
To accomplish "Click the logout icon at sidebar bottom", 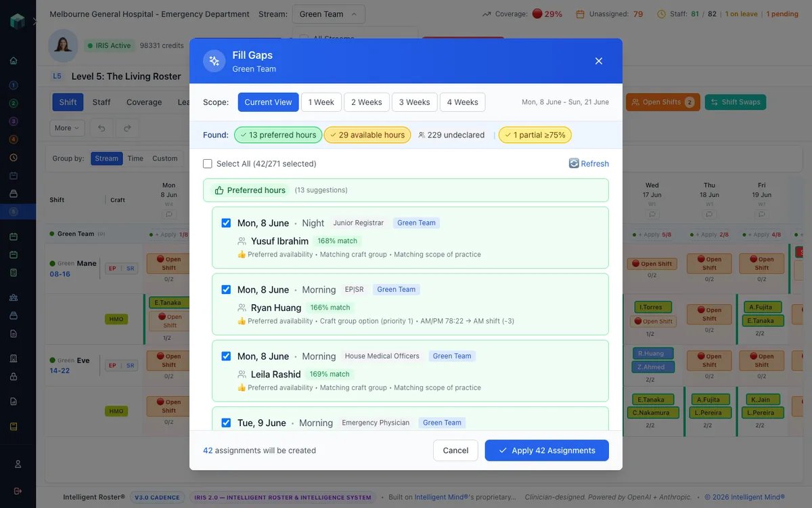I will [18, 491].
